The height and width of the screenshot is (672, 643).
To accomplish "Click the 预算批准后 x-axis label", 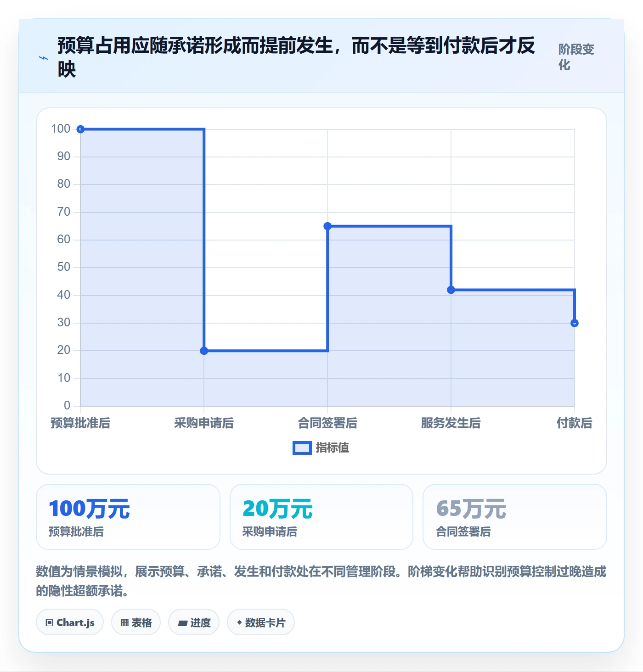I will [80, 423].
